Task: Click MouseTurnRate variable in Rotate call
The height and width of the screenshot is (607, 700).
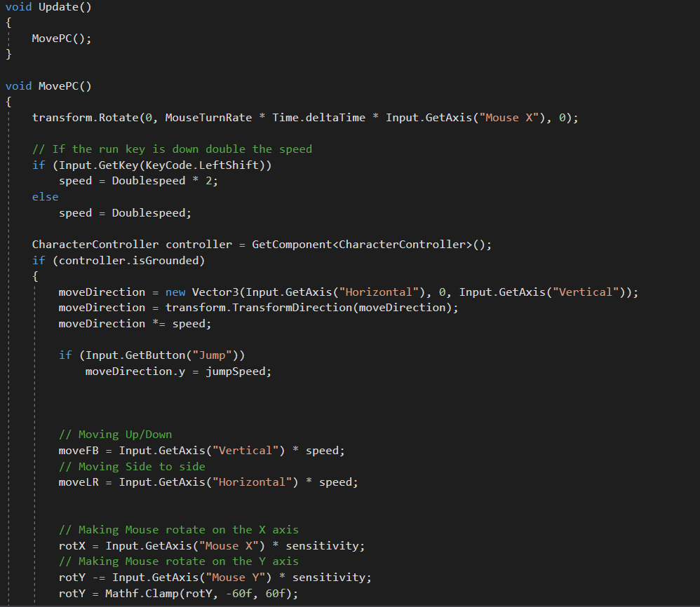Action: pos(208,117)
